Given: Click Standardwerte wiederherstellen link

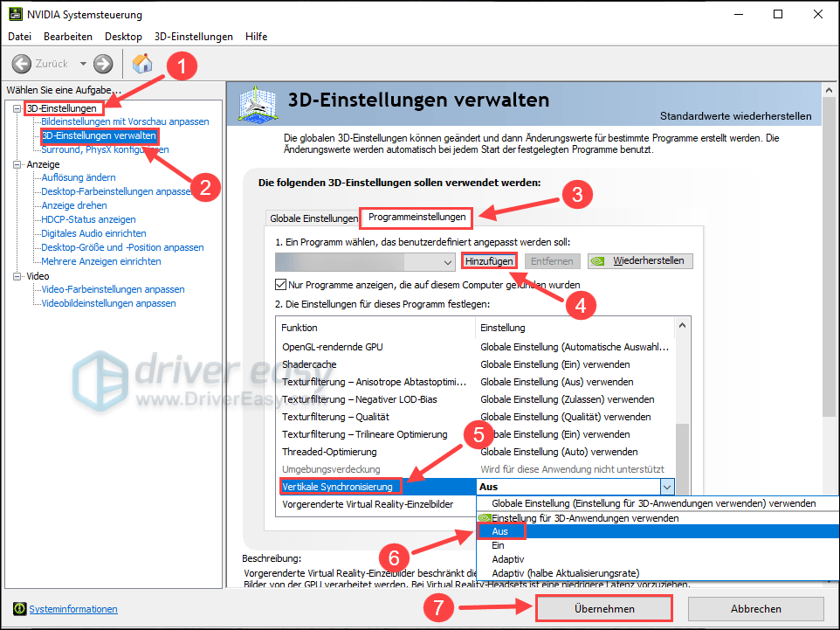Looking at the screenshot, I should tap(735, 116).
